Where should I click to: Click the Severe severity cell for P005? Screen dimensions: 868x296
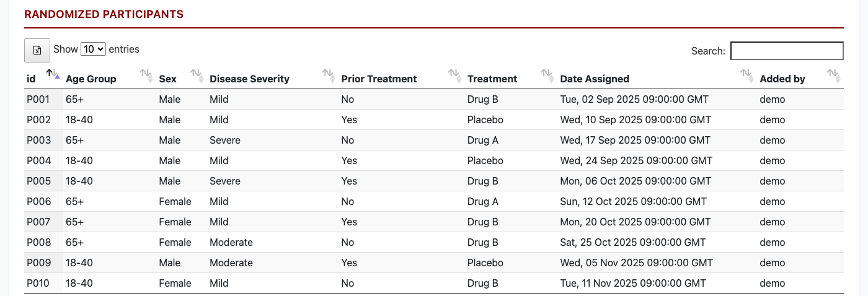[x=224, y=181]
